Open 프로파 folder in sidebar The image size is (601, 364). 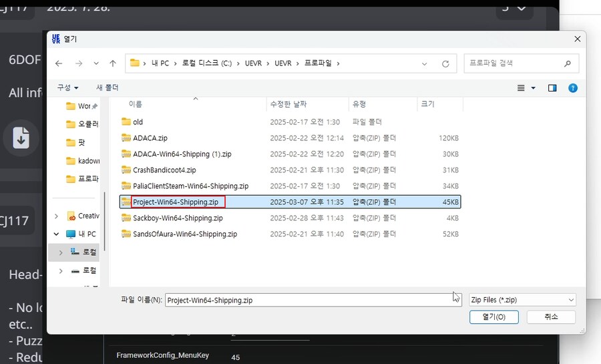tap(81, 179)
